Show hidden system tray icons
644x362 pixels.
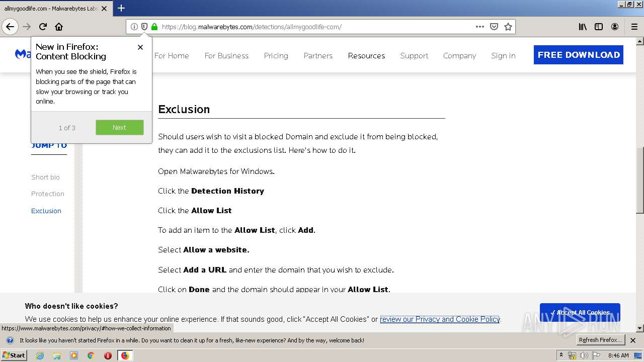[561, 355]
